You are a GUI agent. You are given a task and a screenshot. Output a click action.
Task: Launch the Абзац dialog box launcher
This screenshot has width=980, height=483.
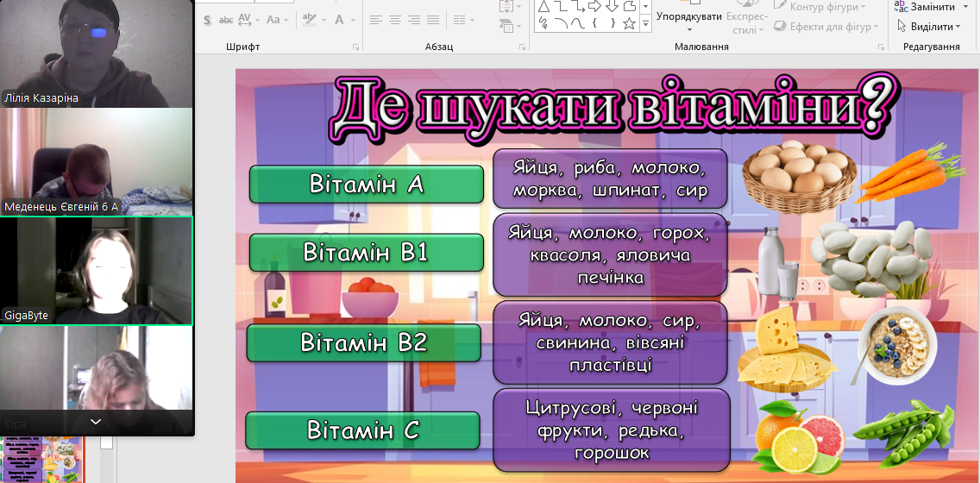tap(522, 47)
